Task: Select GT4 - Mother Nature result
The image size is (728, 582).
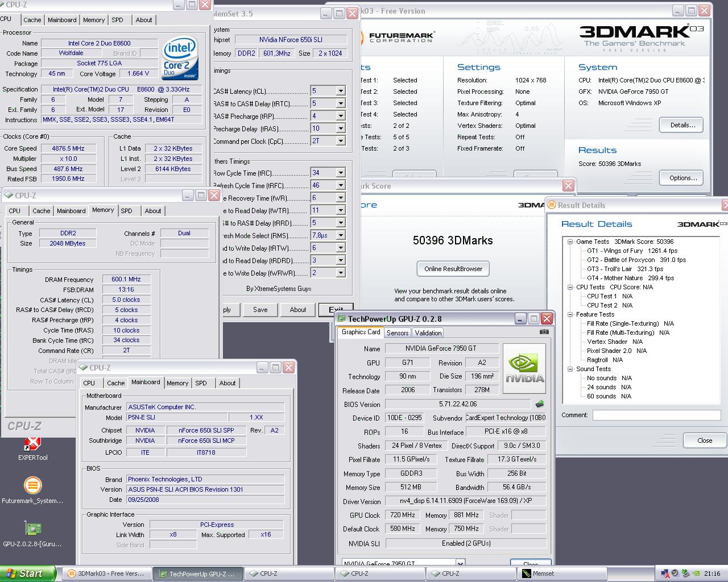Action: click(x=630, y=278)
